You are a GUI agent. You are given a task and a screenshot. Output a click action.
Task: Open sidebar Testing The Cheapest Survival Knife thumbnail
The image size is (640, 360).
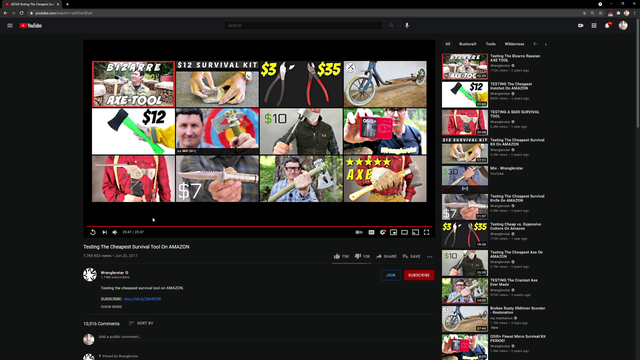[465, 207]
